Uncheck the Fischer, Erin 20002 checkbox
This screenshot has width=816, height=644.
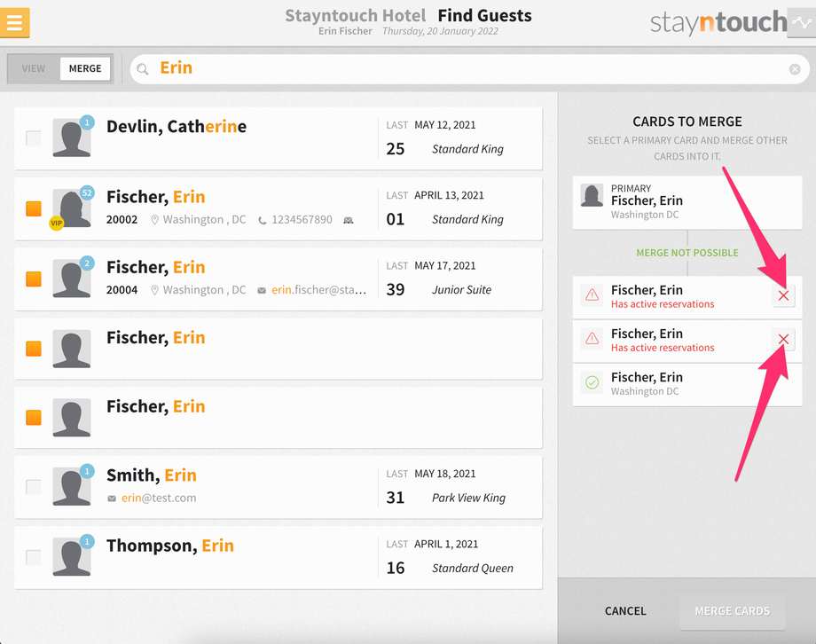point(34,208)
